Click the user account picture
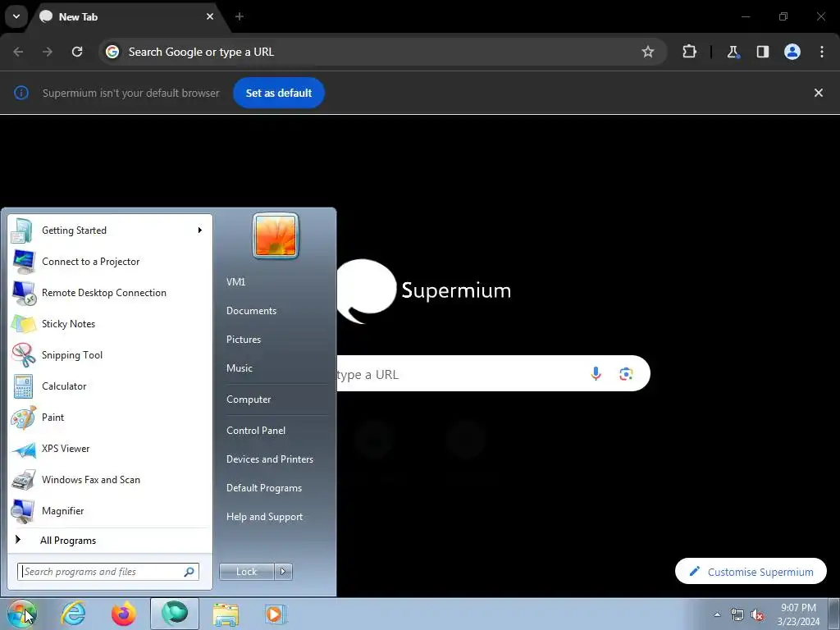Image resolution: width=840 pixels, height=630 pixels. click(276, 235)
